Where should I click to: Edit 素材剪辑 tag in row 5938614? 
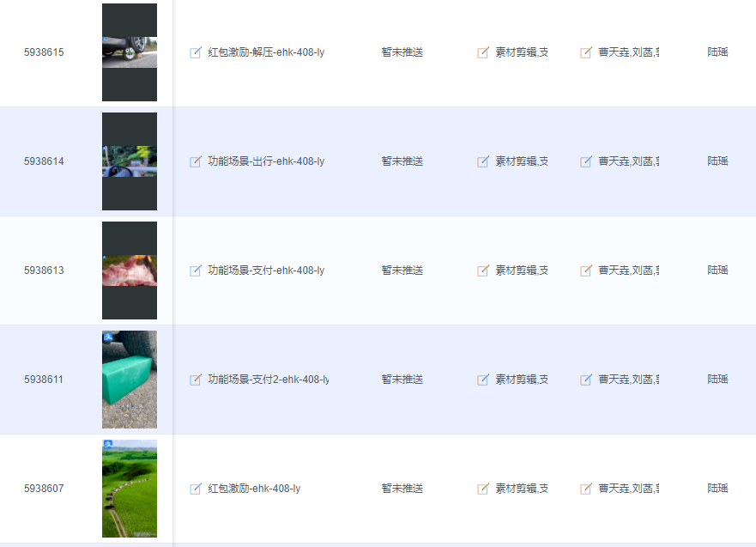pos(482,161)
